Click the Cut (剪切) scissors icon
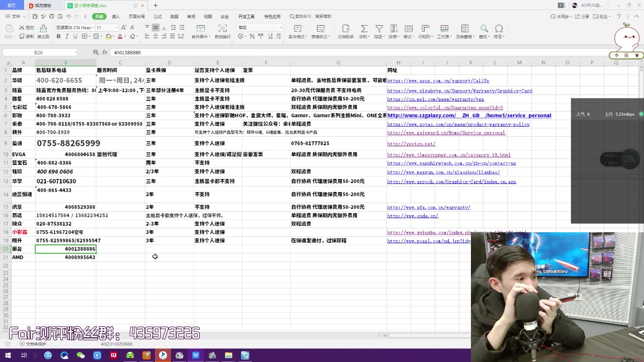The width and height of the screenshot is (644, 362). (22, 28)
